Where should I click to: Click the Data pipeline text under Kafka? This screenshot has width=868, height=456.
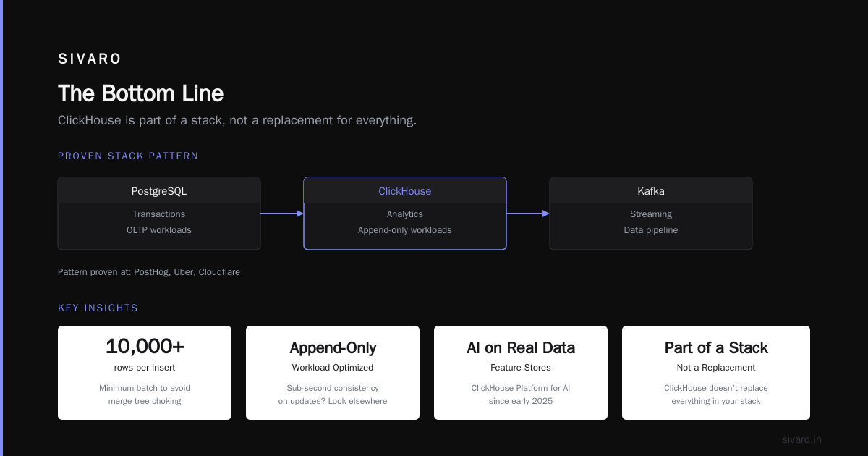[651, 230]
